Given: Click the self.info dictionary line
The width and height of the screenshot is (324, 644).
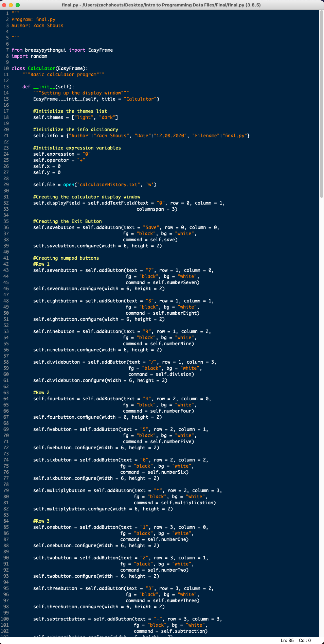Looking at the screenshot, I should [x=141, y=136].
